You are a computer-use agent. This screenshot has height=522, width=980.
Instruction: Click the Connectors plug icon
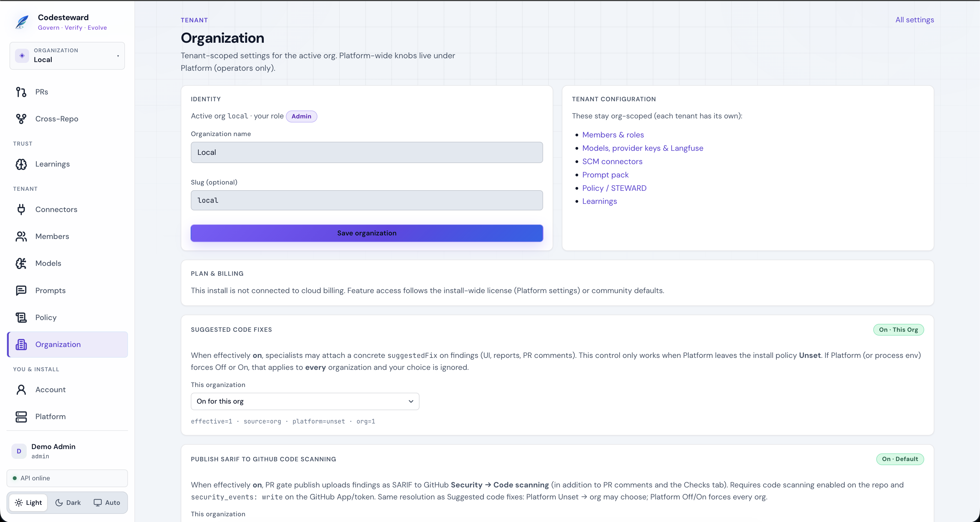coord(21,210)
